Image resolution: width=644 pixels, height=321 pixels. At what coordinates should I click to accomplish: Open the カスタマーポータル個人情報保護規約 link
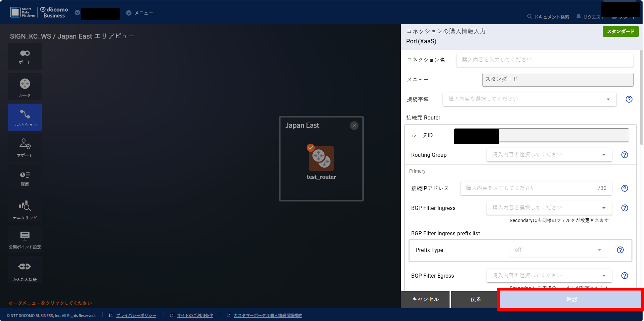[268, 315]
